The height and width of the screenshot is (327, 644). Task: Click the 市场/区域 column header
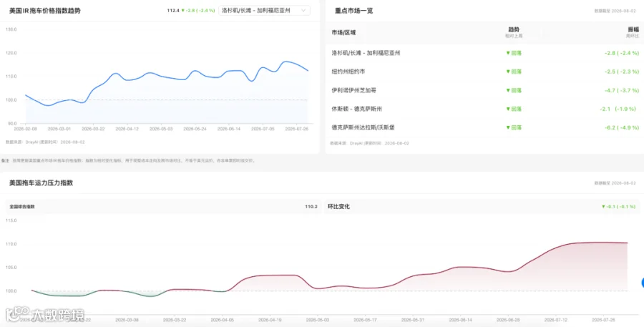pyautogui.click(x=343, y=32)
